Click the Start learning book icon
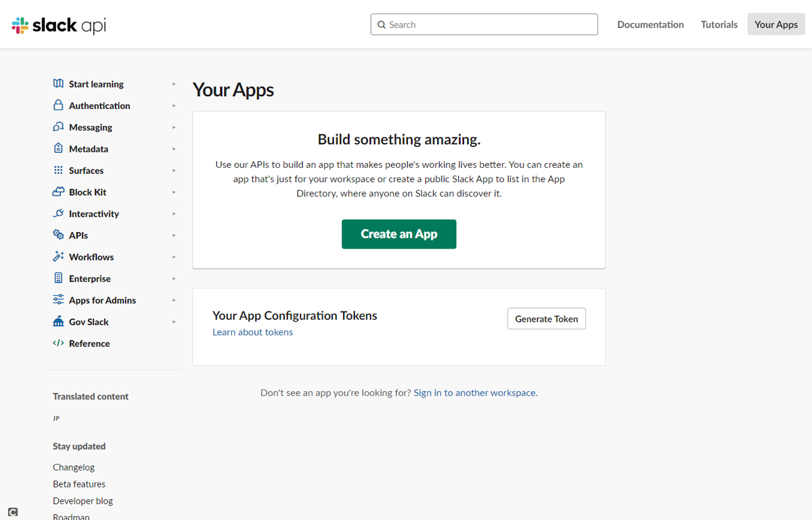Image resolution: width=812 pixels, height=520 pixels. pos(58,84)
